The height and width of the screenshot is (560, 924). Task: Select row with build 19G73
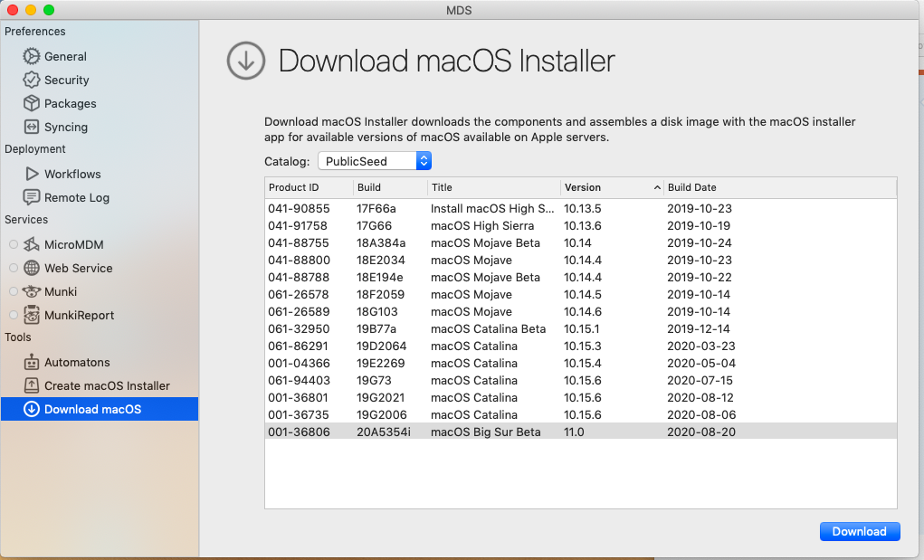pos(581,380)
